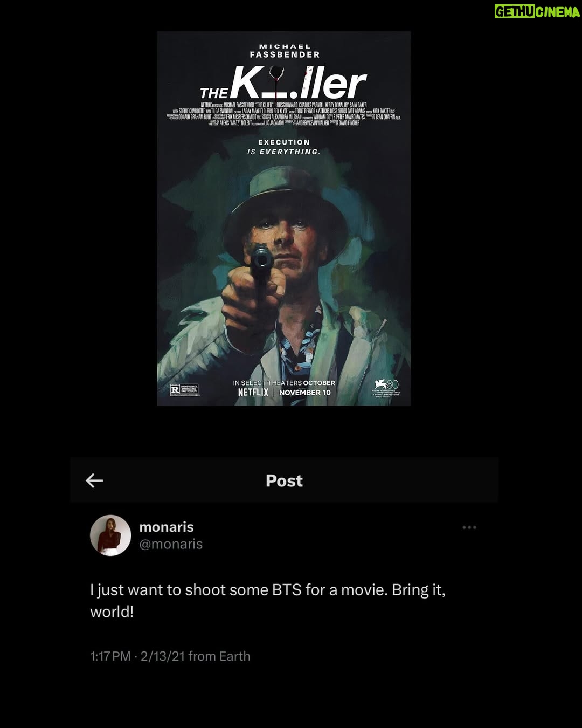This screenshot has width=582, height=728.
Task: Click the post timestamp 1:17 PM
Action: [x=110, y=656]
